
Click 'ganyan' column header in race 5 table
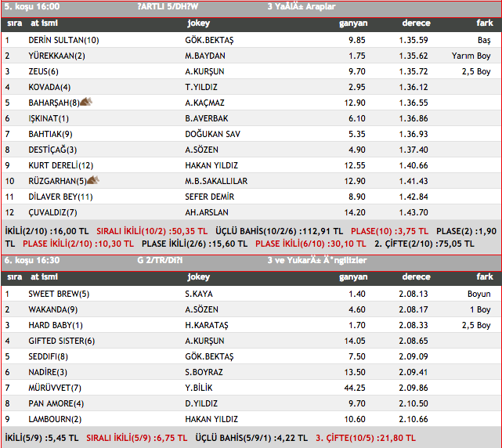click(x=352, y=23)
